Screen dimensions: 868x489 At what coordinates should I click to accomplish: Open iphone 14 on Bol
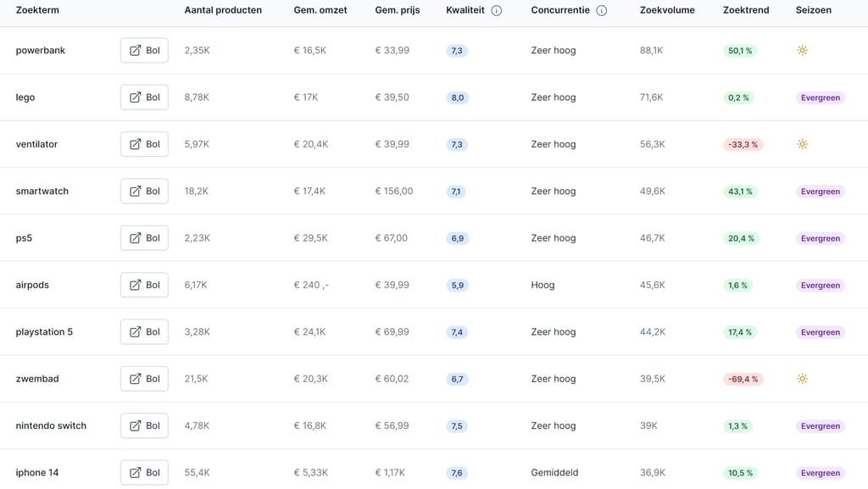click(x=144, y=473)
